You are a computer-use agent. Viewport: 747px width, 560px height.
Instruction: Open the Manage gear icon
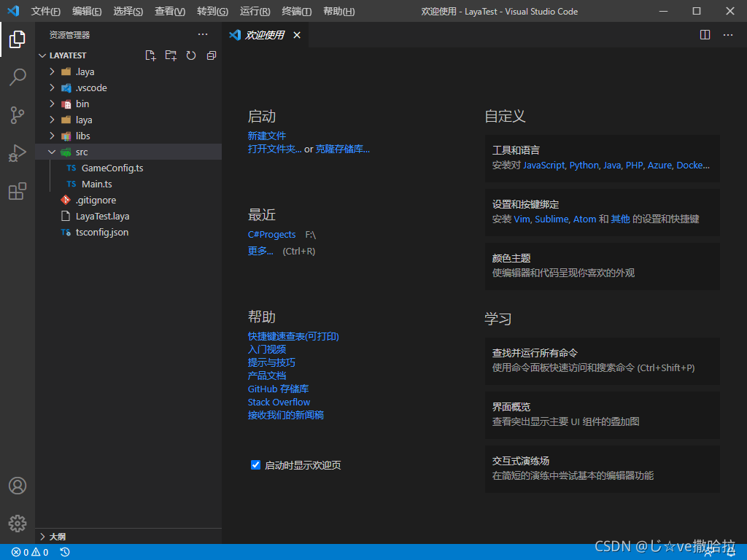[18, 524]
